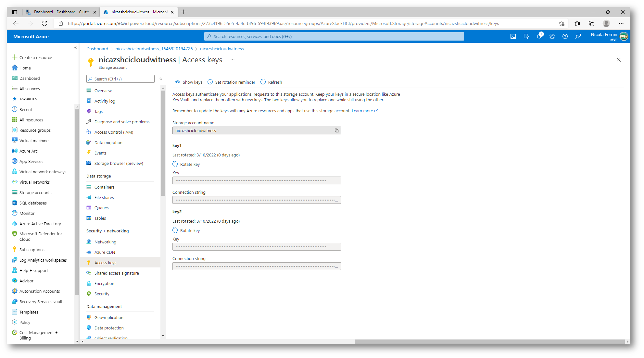The image size is (644, 358).
Task: Open the ellipsis more options menu
Action: click(233, 60)
